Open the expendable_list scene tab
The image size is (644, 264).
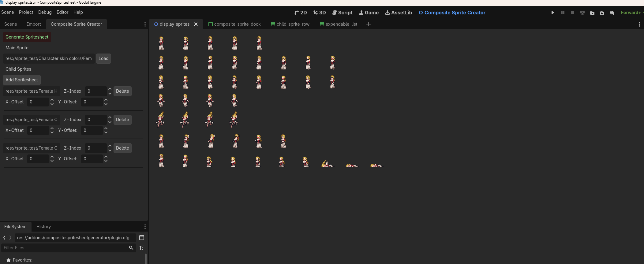click(x=339, y=24)
